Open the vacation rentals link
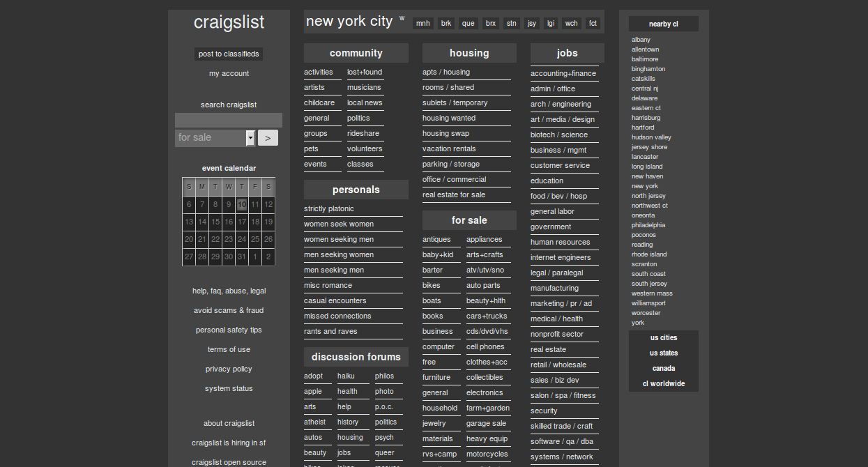Viewport: 868px width, 467px height. 449,148
